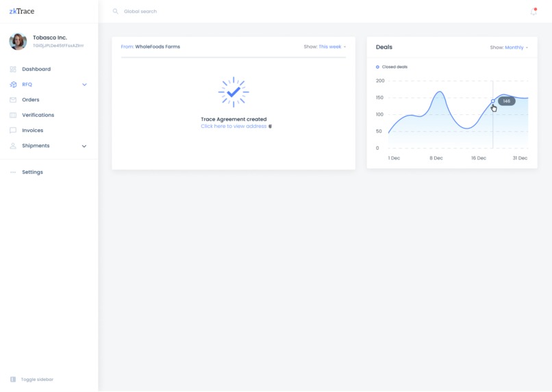Select the RFQ menu item
The image size is (552, 392).
coord(27,84)
